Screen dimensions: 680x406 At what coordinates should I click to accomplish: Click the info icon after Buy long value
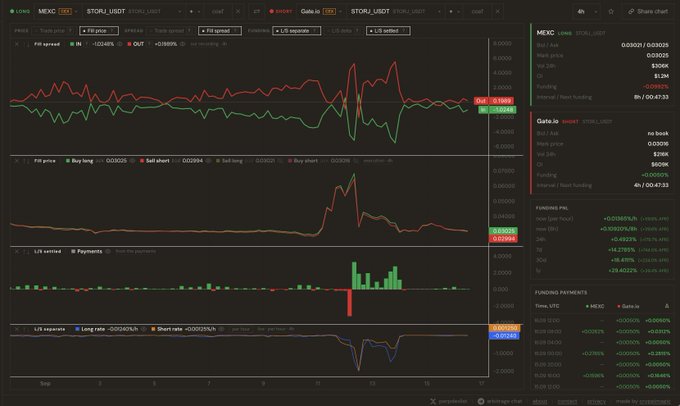[132, 161]
